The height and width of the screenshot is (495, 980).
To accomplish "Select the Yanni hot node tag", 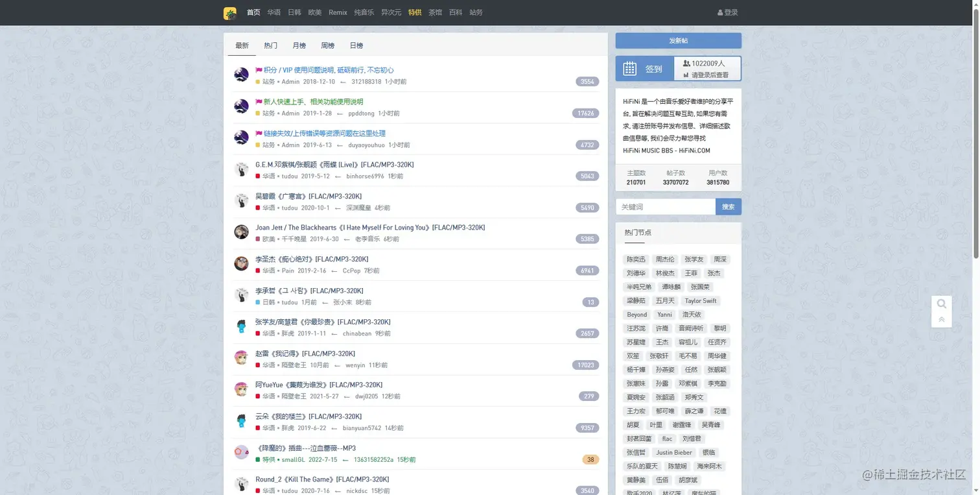I will [664, 315].
